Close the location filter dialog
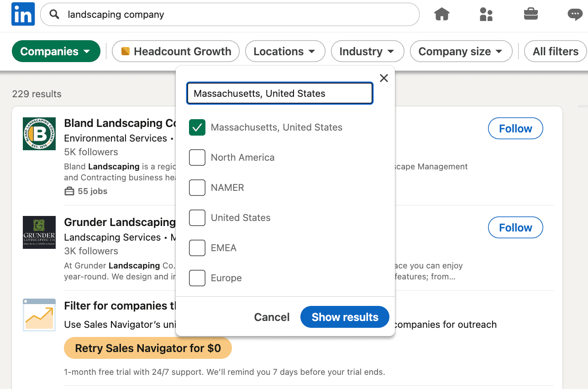Viewport: 588px width, 389px height. [383, 78]
